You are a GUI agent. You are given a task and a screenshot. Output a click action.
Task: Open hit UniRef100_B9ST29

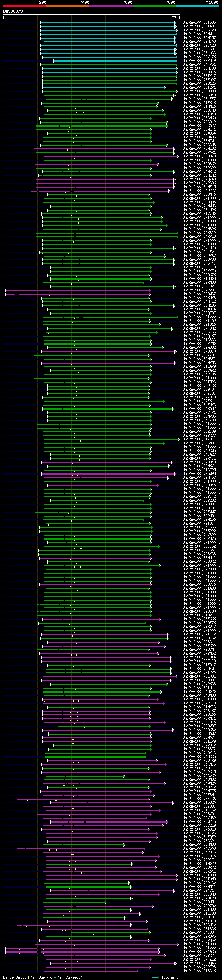coord(199,30)
